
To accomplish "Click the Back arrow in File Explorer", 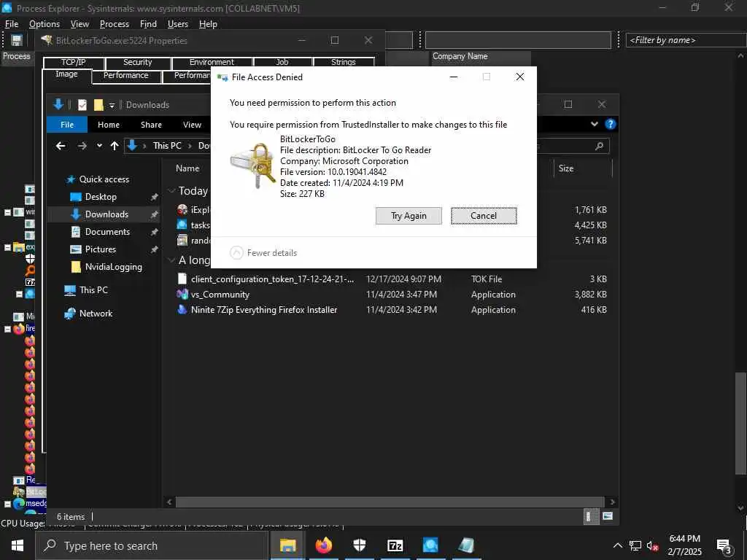I will coord(61,146).
